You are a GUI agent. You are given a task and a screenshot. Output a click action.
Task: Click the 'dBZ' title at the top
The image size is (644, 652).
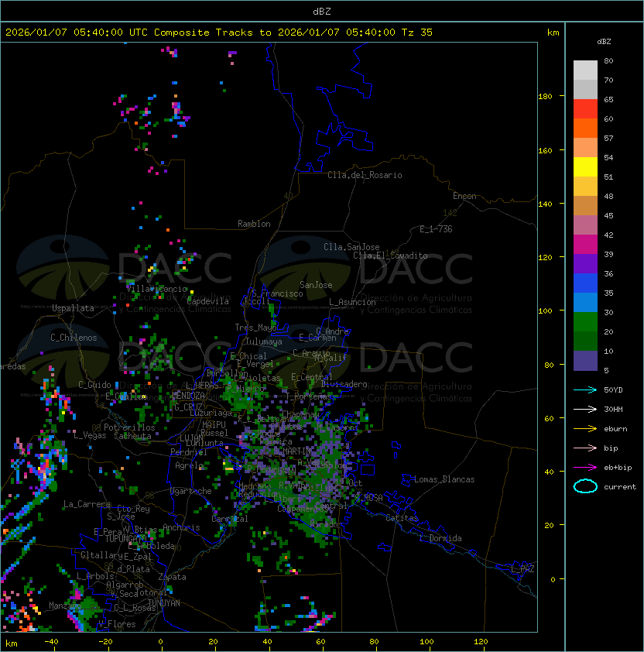pos(322,12)
